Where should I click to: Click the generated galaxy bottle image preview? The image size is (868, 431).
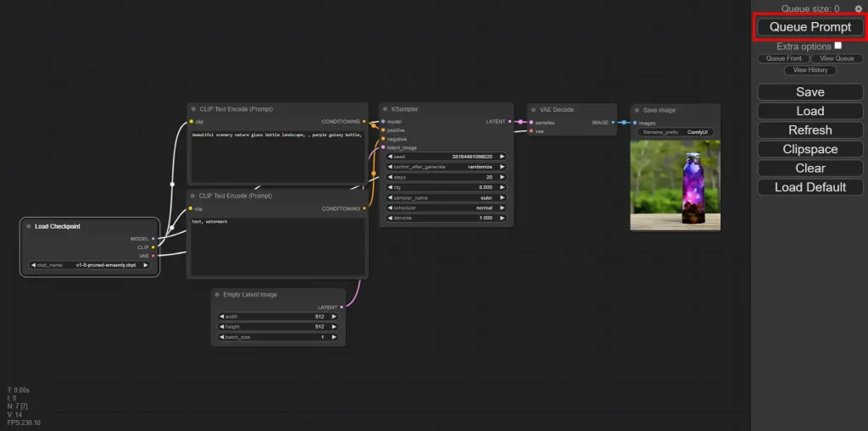(x=675, y=185)
